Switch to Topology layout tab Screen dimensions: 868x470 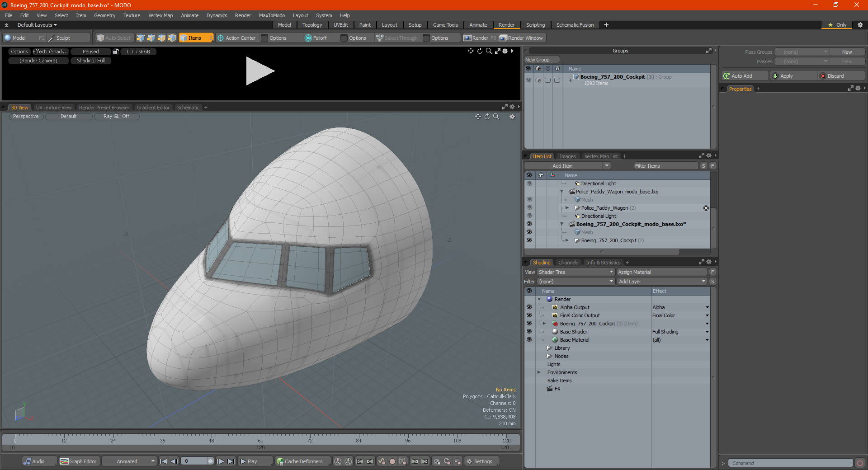pos(312,25)
